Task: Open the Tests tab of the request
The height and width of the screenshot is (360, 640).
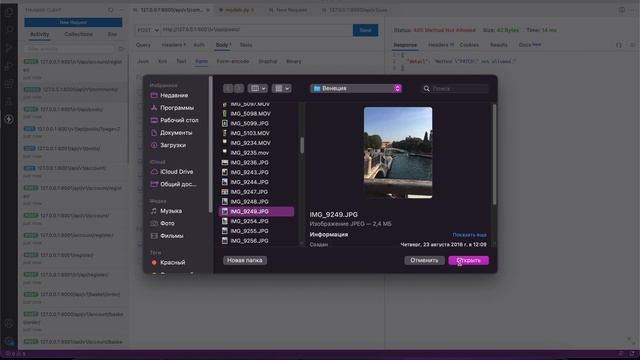Action: 246,45
